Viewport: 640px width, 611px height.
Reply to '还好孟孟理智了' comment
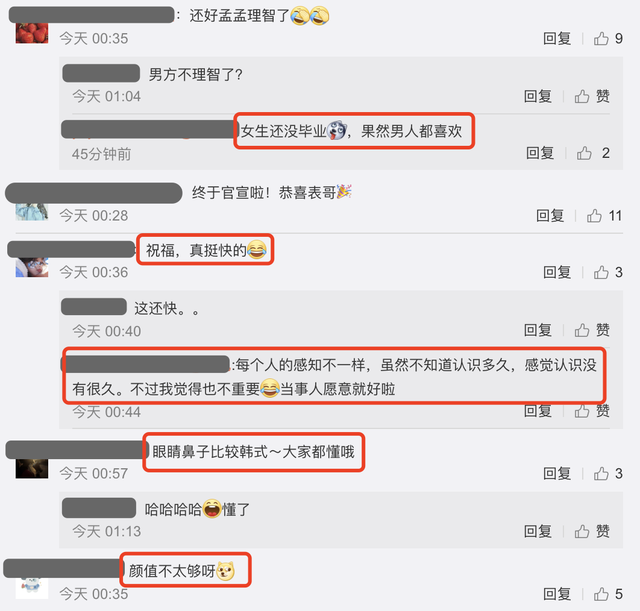coord(557,38)
